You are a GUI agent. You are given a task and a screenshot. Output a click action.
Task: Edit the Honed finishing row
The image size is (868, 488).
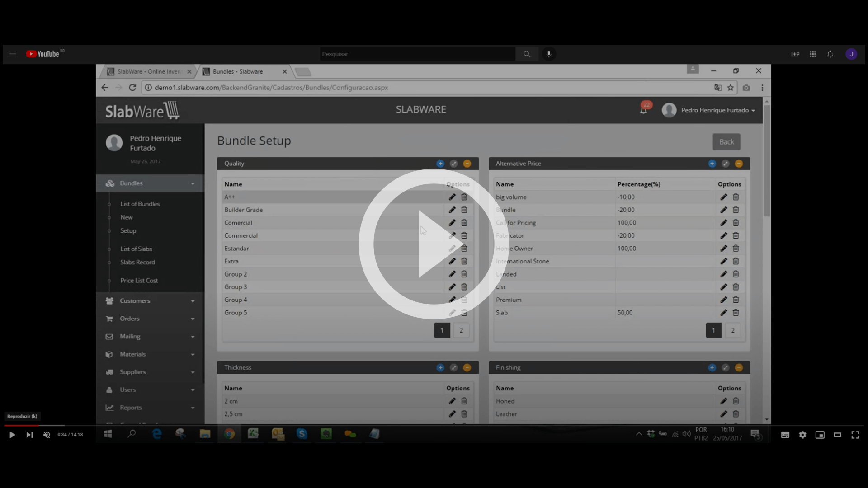coord(724,401)
